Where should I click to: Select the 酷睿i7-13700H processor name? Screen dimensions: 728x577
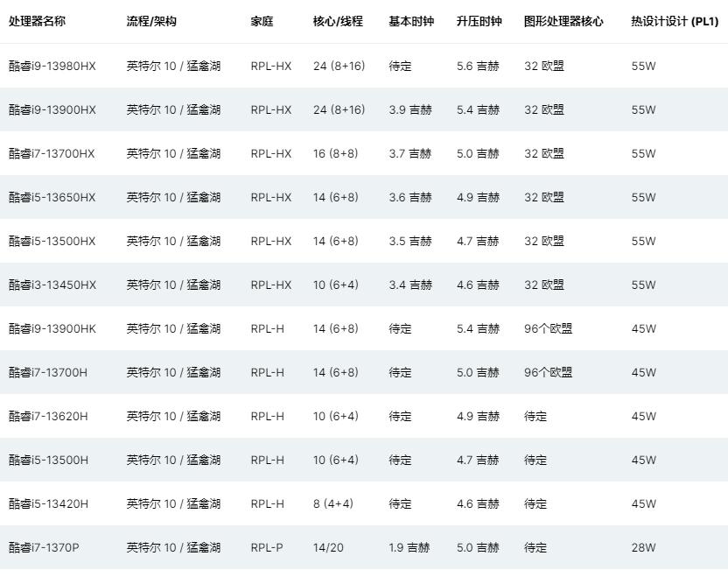(48, 373)
